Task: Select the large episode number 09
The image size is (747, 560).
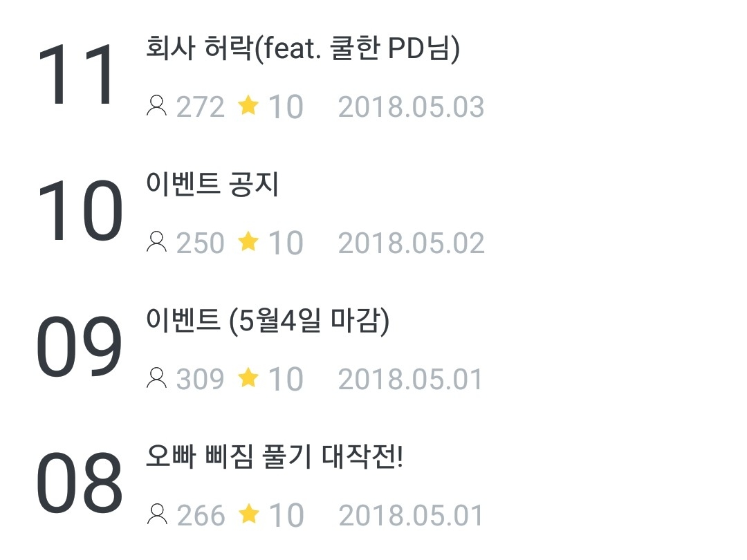Action: [78, 348]
